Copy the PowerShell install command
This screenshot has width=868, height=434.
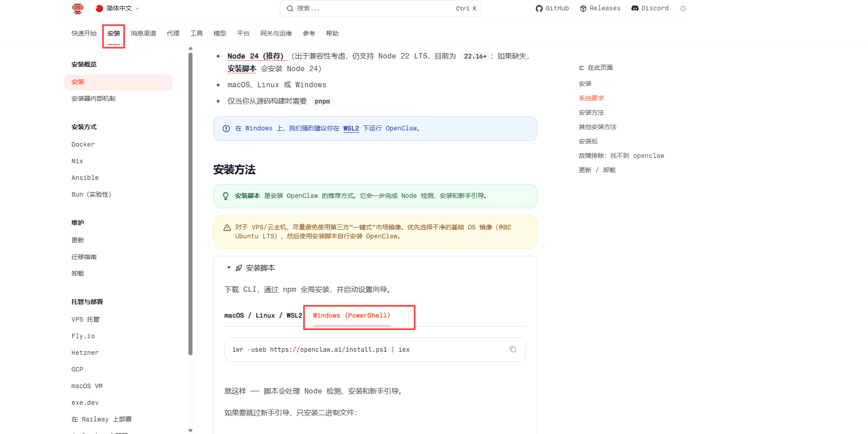(513, 349)
